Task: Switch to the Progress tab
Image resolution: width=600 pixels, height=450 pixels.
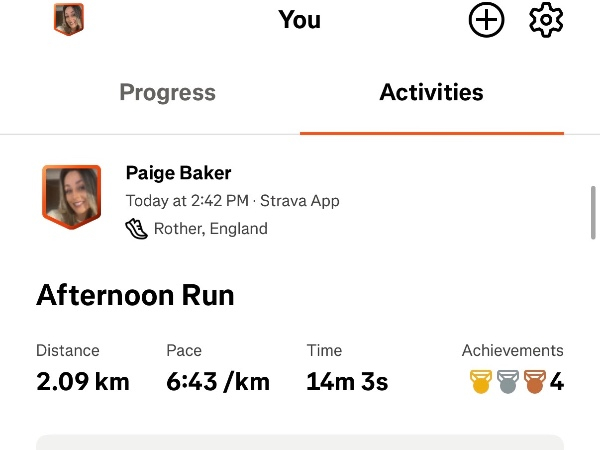Action: tap(167, 93)
